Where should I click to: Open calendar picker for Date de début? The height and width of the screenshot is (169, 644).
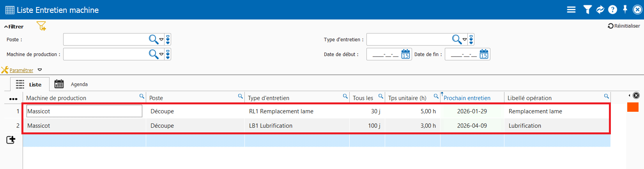(x=405, y=54)
